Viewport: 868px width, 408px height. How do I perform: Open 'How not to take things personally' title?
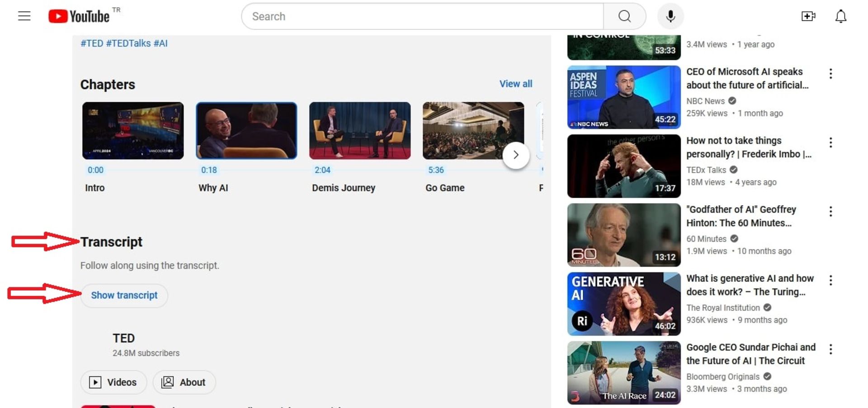pos(749,147)
